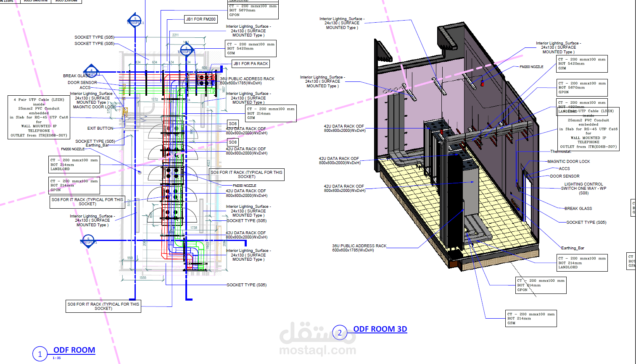Viewport: 636px width, 364px height.
Task: Click section marker bubble number 5
Action: [135, 20]
